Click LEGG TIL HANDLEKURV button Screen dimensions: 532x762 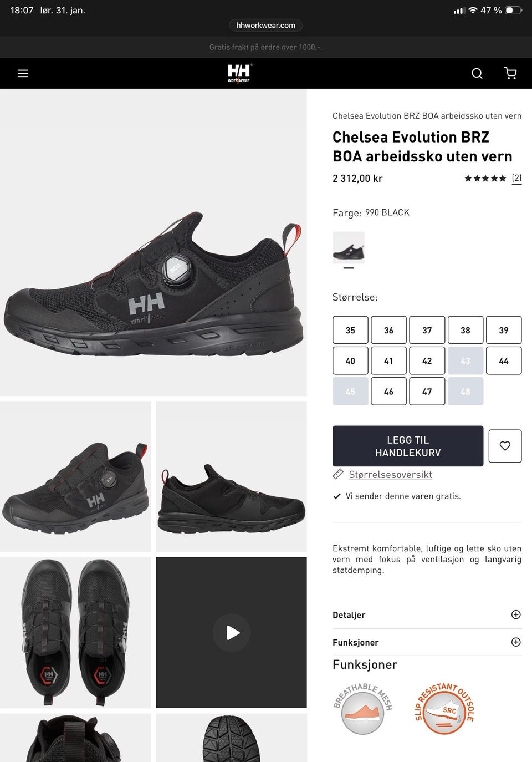408,446
